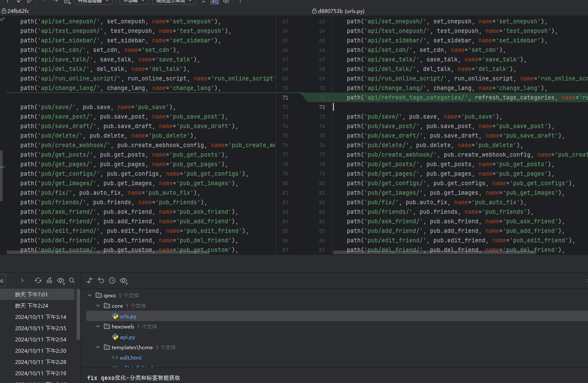The image size is (588, 383).
Task: Click the cherry-pick icon
Action: click(49, 280)
